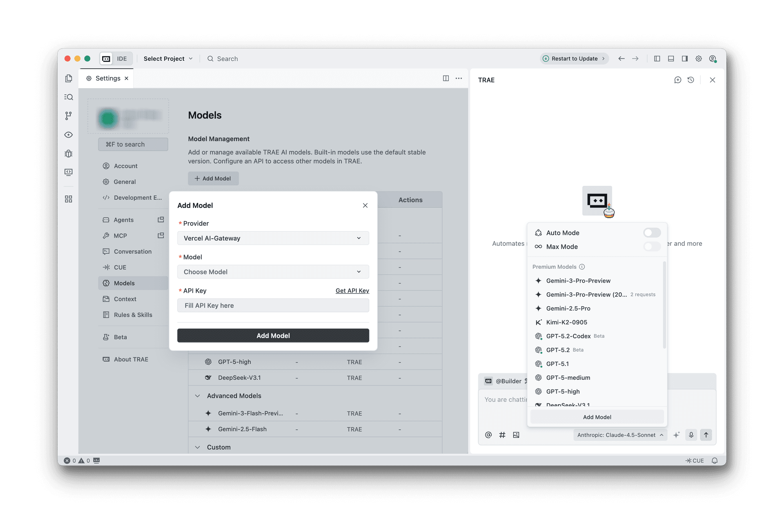Image resolution: width=784 pixels, height=532 pixels.
Task: Select Conversation in settings sidebar
Action: point(132,252)
